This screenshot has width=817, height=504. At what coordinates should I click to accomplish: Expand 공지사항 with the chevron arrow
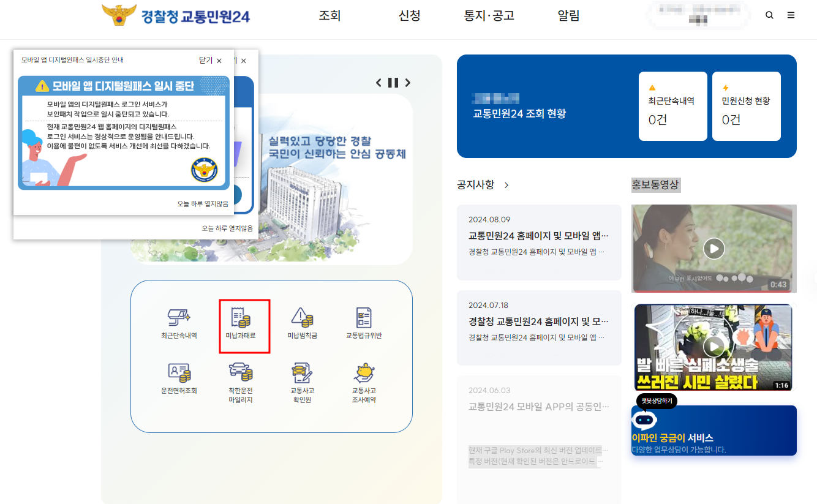[506, 185]
